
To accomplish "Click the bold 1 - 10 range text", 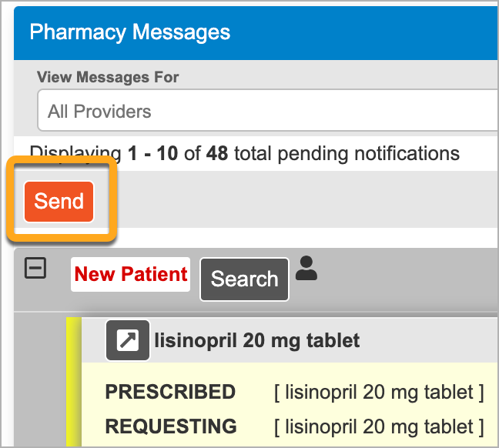I will point(152,153).
